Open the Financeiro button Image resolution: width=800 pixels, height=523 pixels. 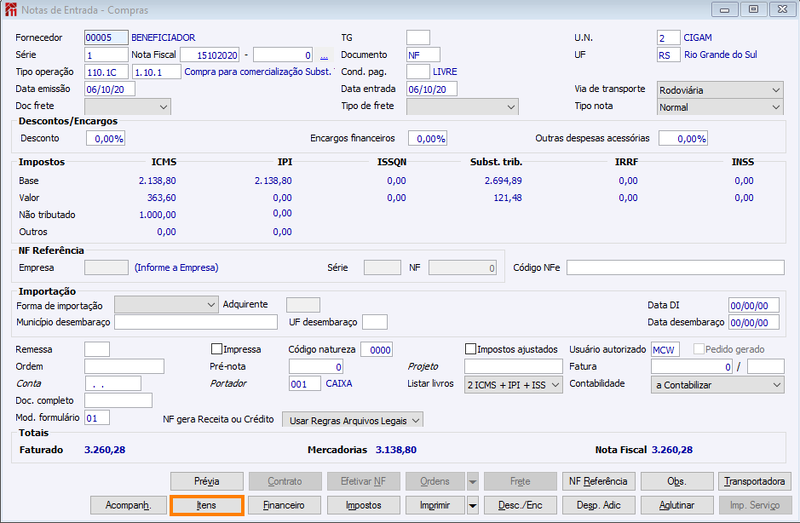pos(284,505)
